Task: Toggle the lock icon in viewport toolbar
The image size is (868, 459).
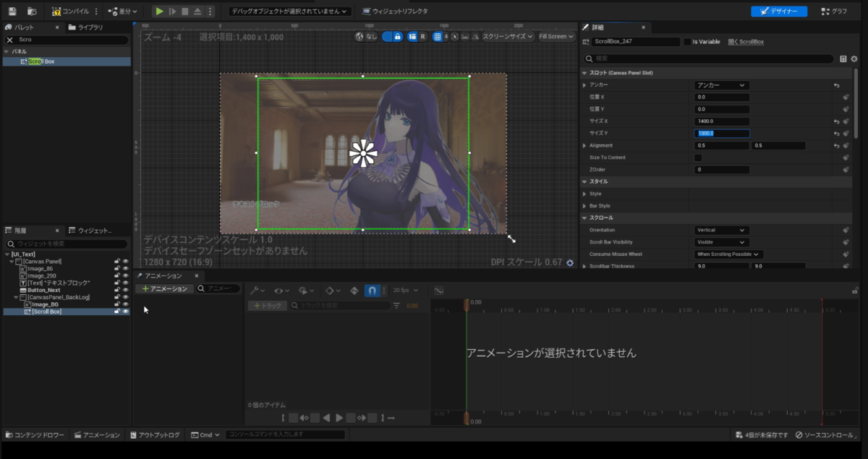Action: [398, 36]
